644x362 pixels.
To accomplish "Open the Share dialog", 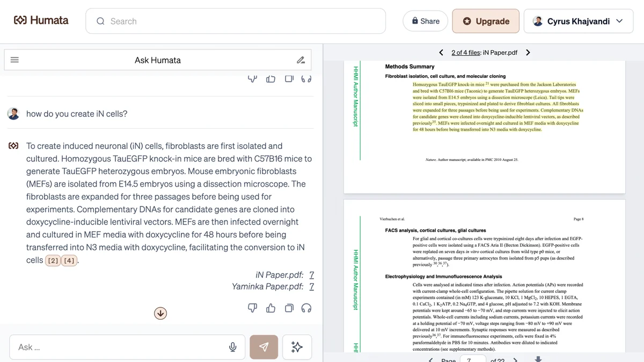I will pos(425,21).
